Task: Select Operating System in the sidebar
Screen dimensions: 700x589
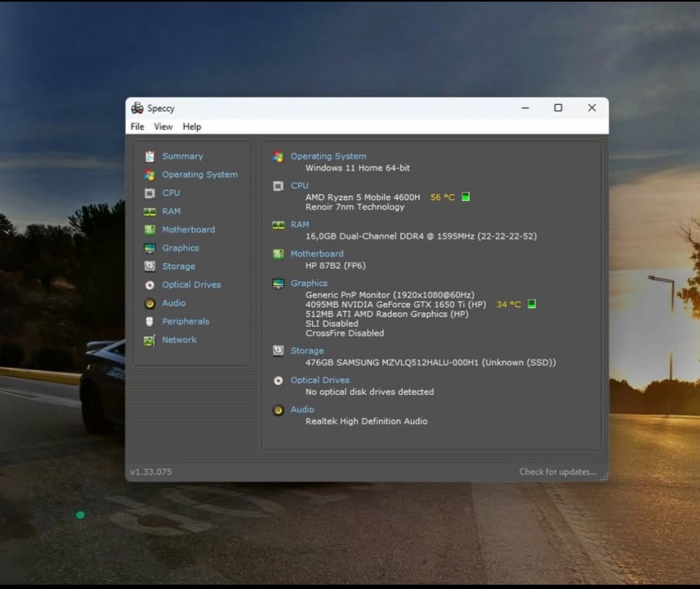Action: [200, 175]
